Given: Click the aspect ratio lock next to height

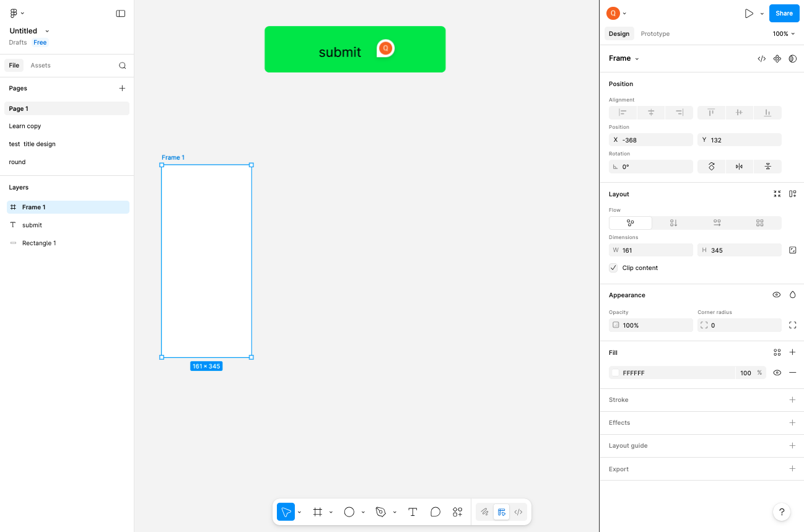Looking at the screenshot, I should [792, 250].
